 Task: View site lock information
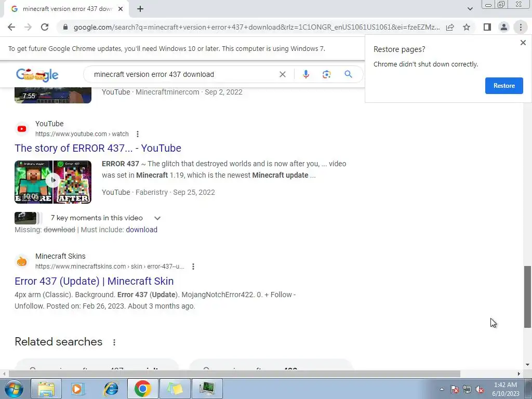click(x=65, y=27)
